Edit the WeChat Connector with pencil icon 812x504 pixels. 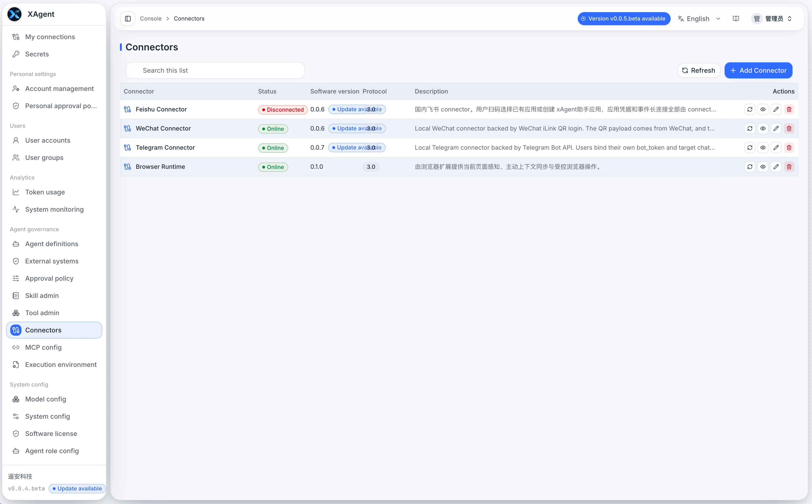776,128
